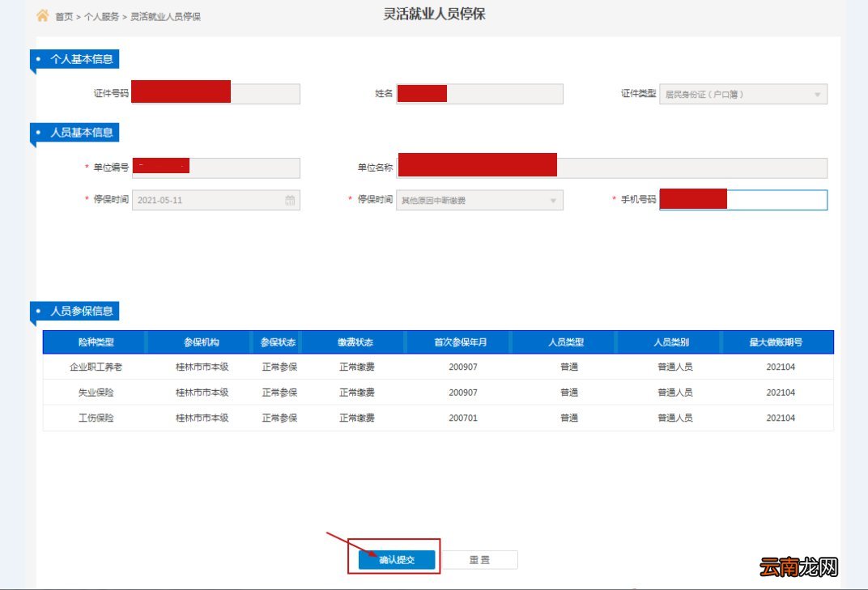Click the 单位名称 field
868x590 pixels.
click(612, 168)
